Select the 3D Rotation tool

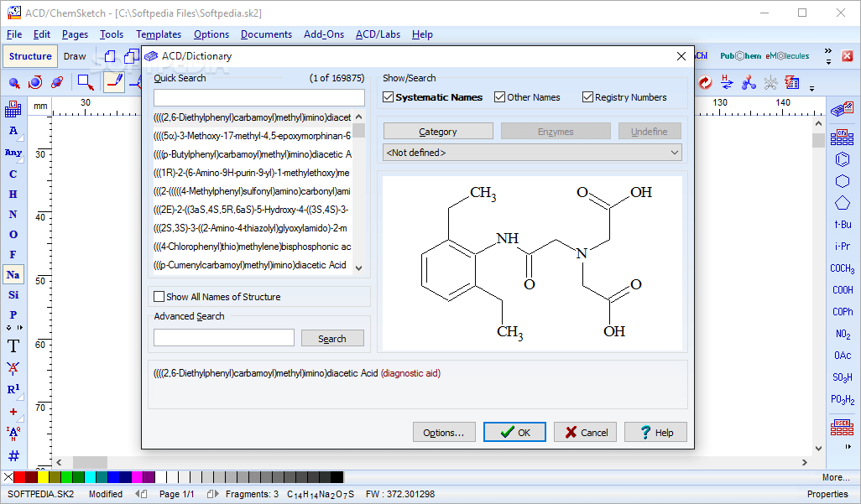pyautogui.click(x=56, y=83)
